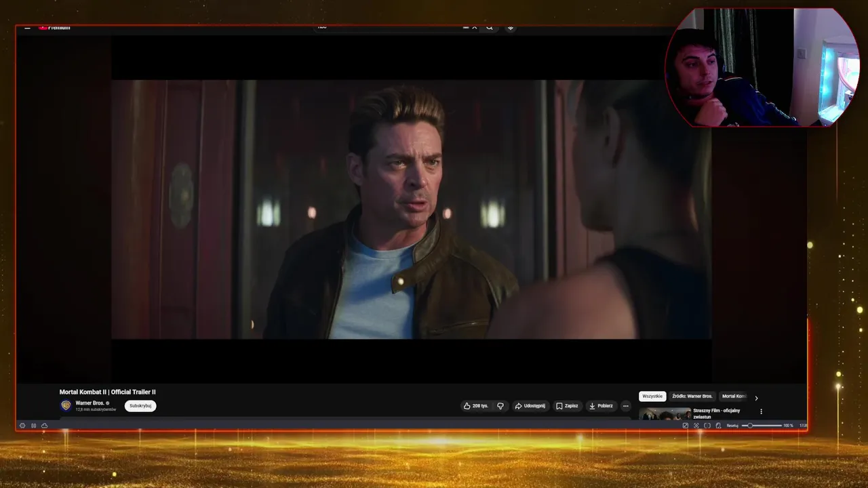This screenshot has height=488, width=868.
Task: Select the Wszystkie filter chip
Action: click(652, 396)
